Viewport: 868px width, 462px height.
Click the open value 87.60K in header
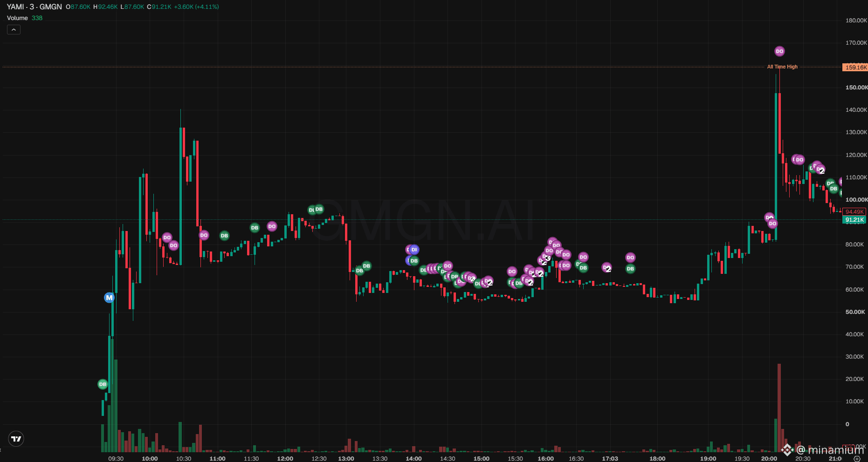(x=81, y=7)
